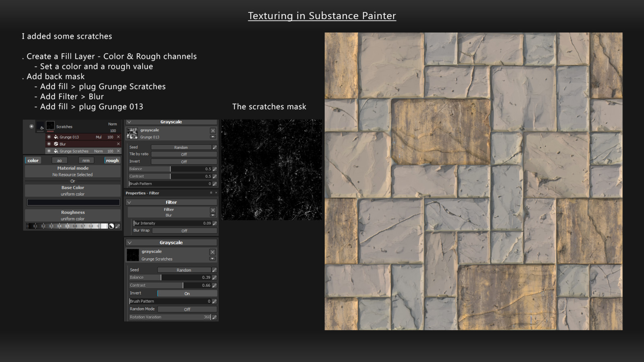
Task: Toggle Random Mode Off switch
Action: [187, 309]
